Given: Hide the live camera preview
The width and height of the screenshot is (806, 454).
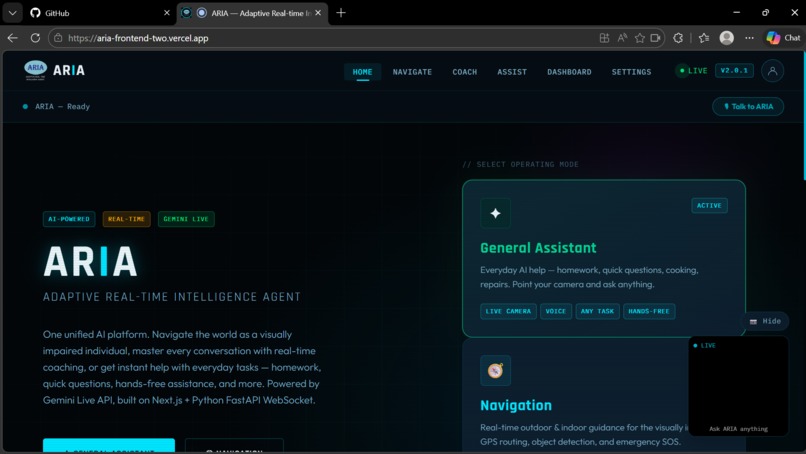Looking at the screenshot, I should point(765,321).
